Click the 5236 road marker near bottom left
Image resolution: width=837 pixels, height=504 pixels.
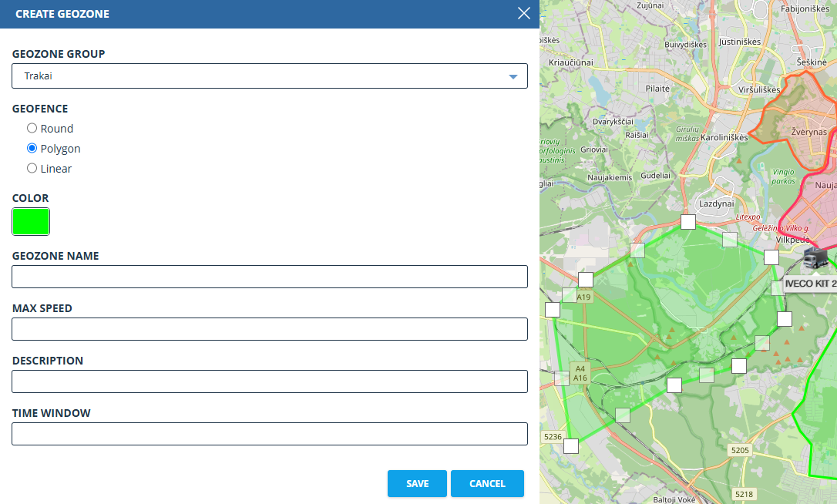[x=552, y=436]
